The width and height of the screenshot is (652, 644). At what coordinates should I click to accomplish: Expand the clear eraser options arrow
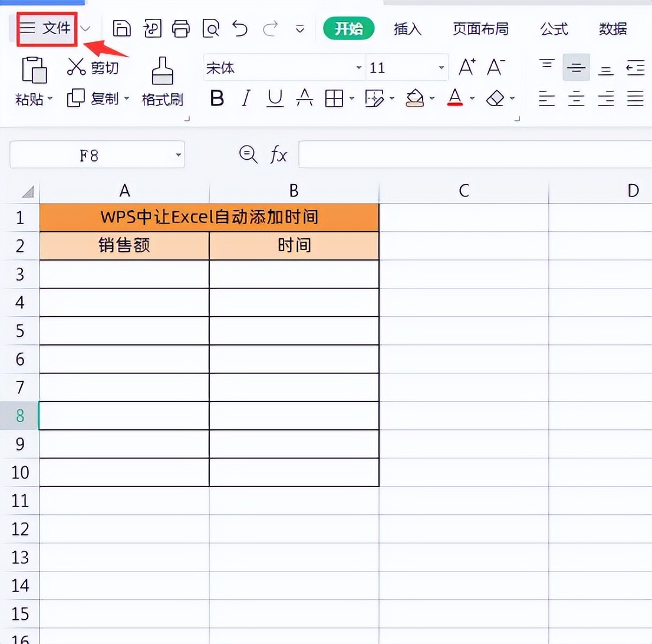pyautogui.click(x=512, y=98)
